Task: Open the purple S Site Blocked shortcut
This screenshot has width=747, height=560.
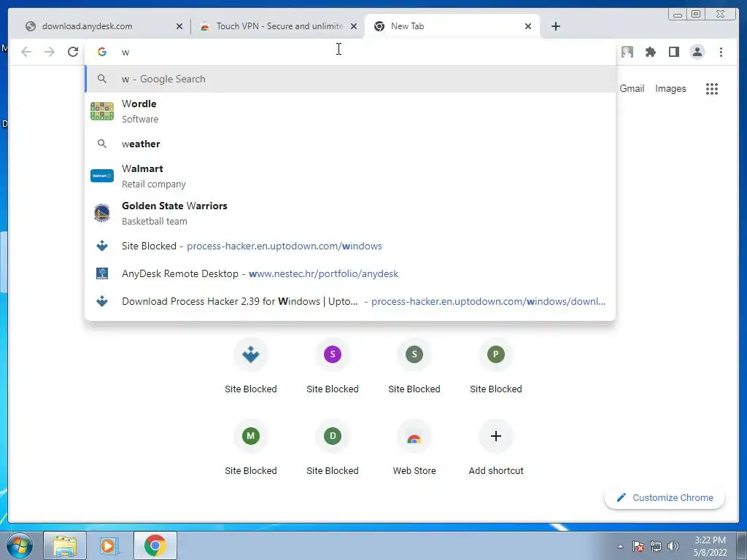Action: point(333,366)
